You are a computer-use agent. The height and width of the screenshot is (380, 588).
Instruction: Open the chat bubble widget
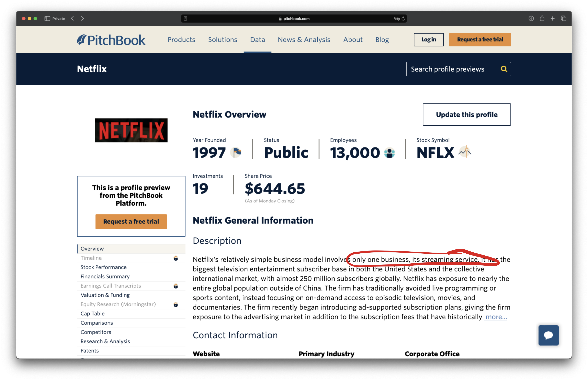pyautogui.click(x=548, y=335)
